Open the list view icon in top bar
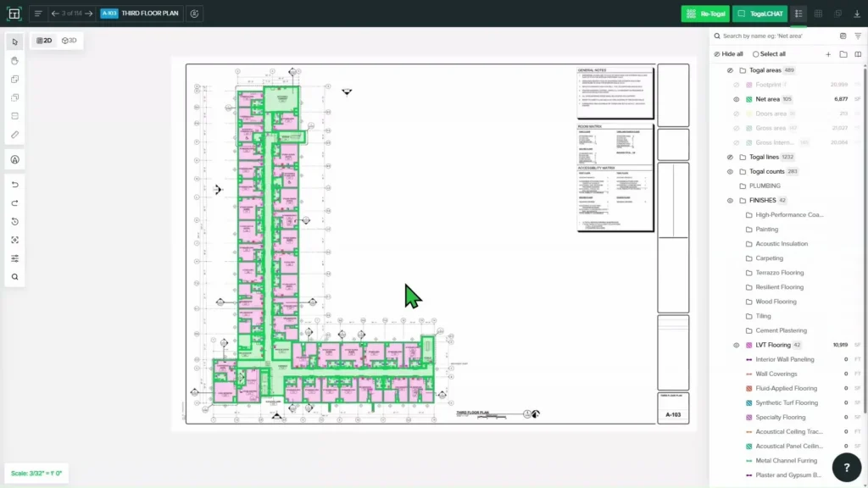Screen dimensions: 868x488 pyautogui.click(x=798, y=14)
